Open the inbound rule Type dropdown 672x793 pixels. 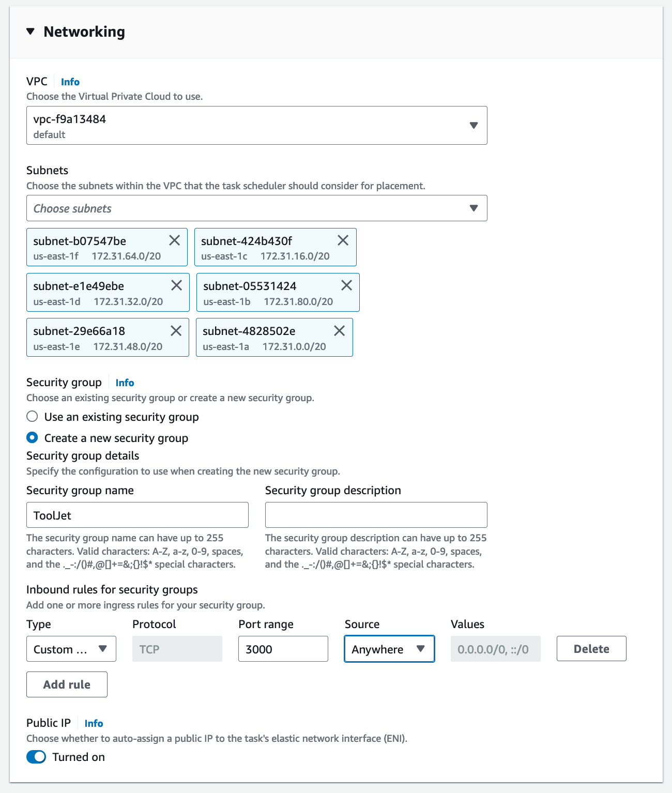tap(71, 649)
